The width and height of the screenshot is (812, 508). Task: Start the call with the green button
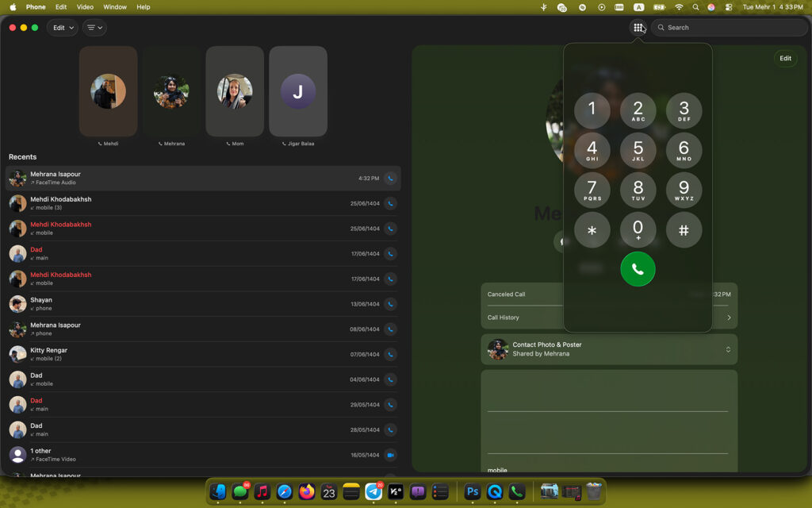[x=638, y=269]
